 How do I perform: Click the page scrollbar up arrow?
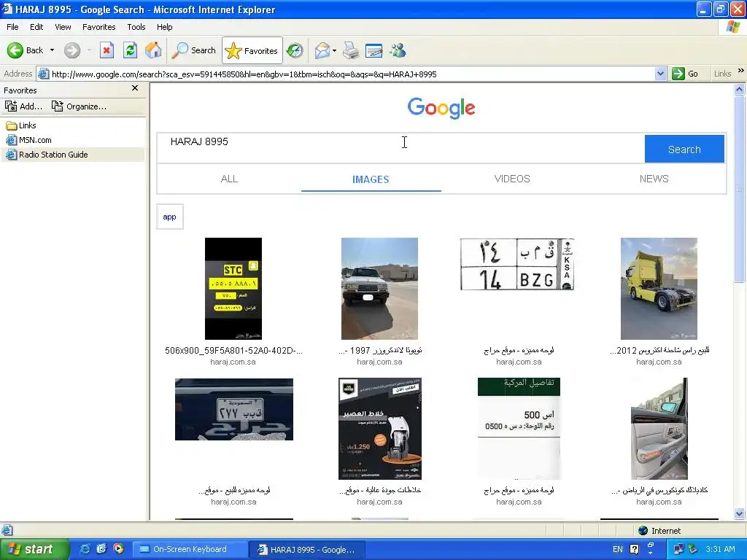click(740, 89)
